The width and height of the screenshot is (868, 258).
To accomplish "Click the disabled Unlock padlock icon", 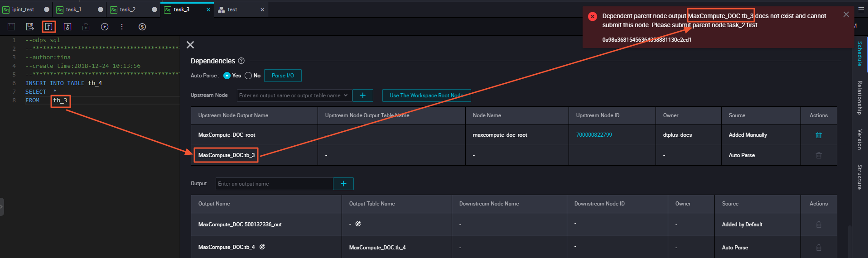I will point(86,27).
